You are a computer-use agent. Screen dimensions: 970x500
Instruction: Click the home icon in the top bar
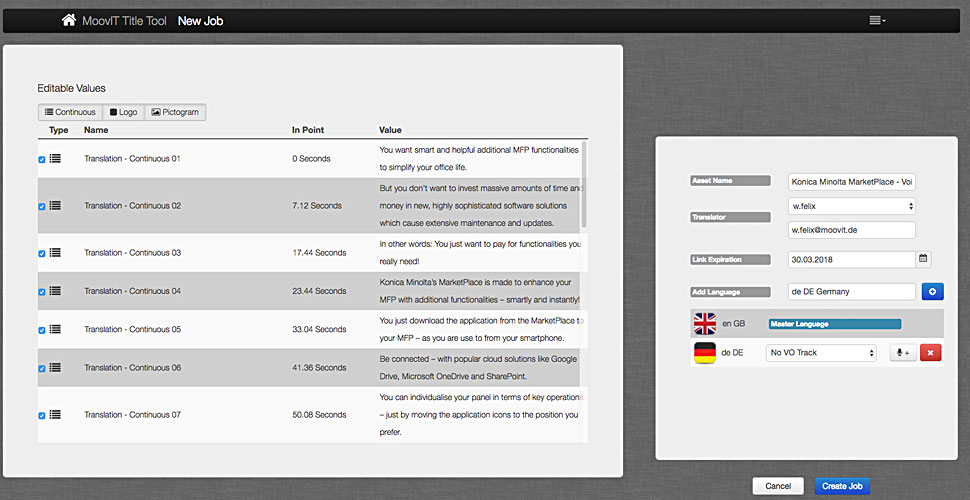[x=69, y=20]
